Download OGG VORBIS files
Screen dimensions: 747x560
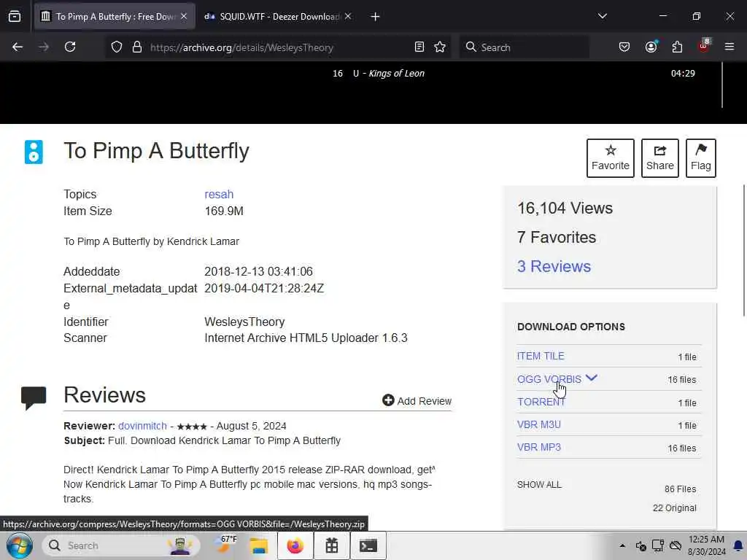click(x=549, y=379)
